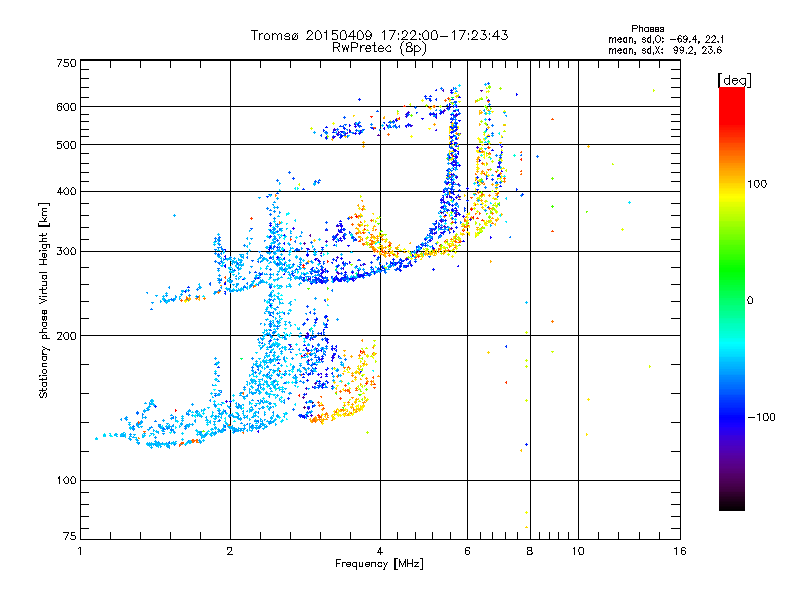Click the '600' height axis tick label
Screen dimensions: 800x600
click(x=67, y=107)
